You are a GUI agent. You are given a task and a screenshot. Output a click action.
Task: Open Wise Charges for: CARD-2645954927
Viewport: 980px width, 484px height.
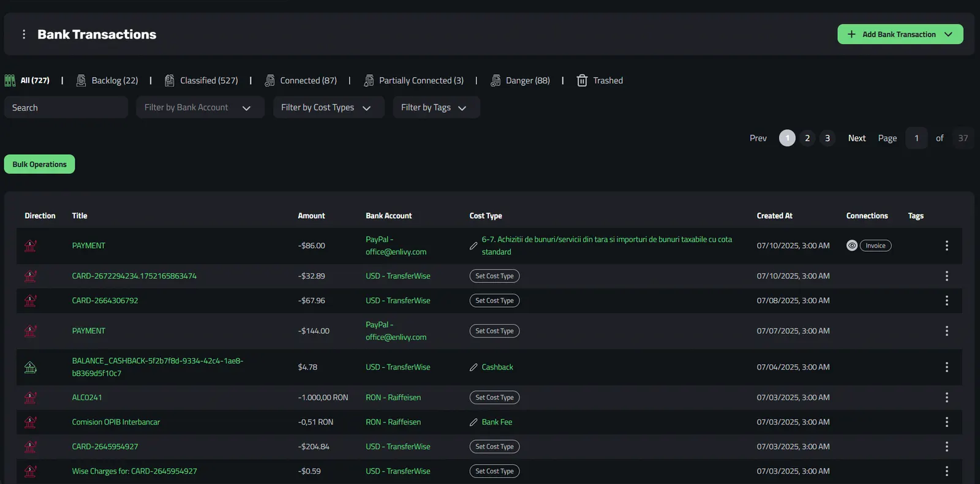coord(134,471)
